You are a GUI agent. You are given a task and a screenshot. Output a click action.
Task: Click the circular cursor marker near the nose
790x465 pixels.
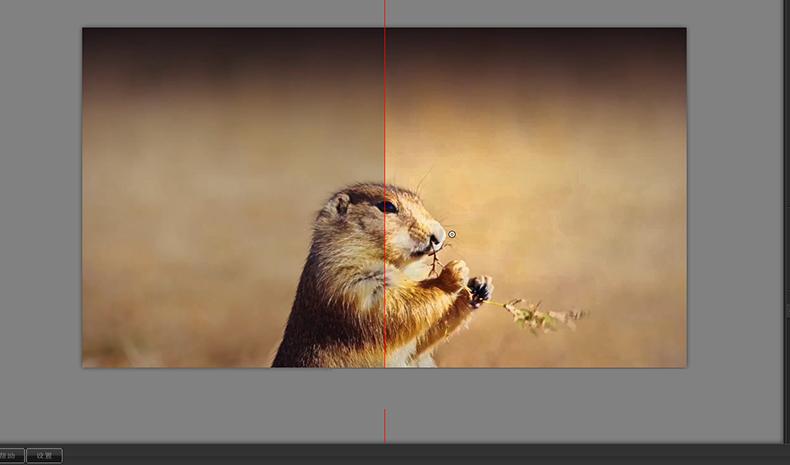point(452,235)
